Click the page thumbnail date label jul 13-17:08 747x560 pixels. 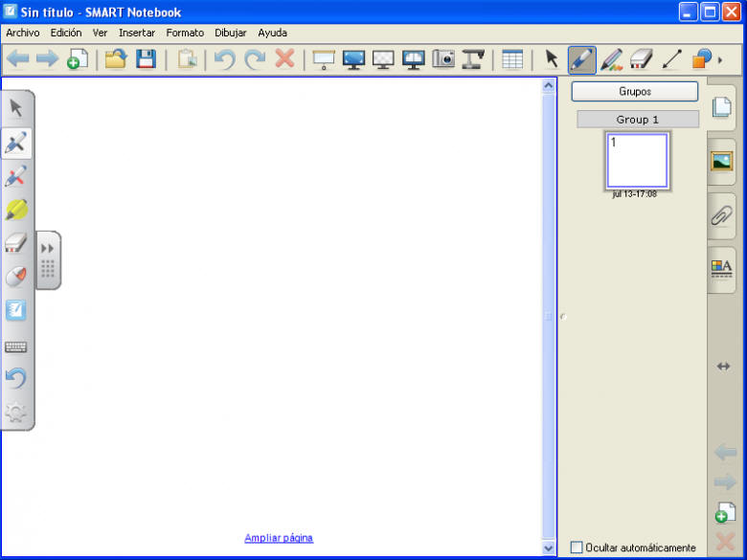click(x=635, y=193)
